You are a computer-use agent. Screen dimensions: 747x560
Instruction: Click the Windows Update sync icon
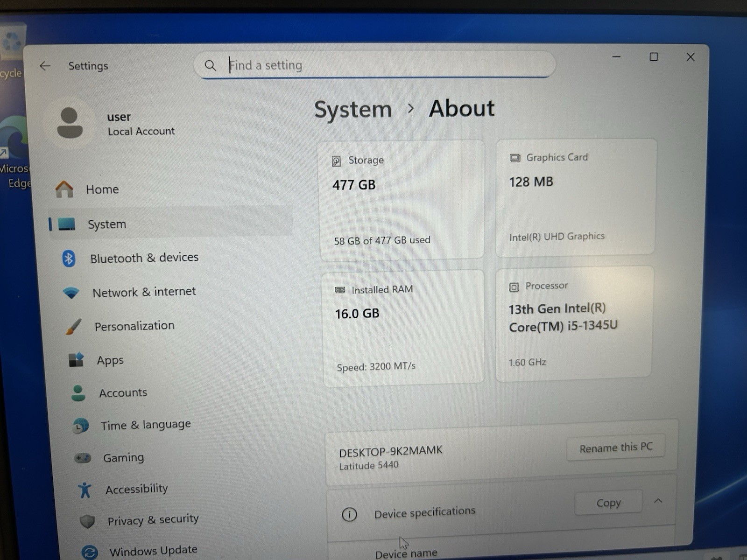(x=90, y=553)
